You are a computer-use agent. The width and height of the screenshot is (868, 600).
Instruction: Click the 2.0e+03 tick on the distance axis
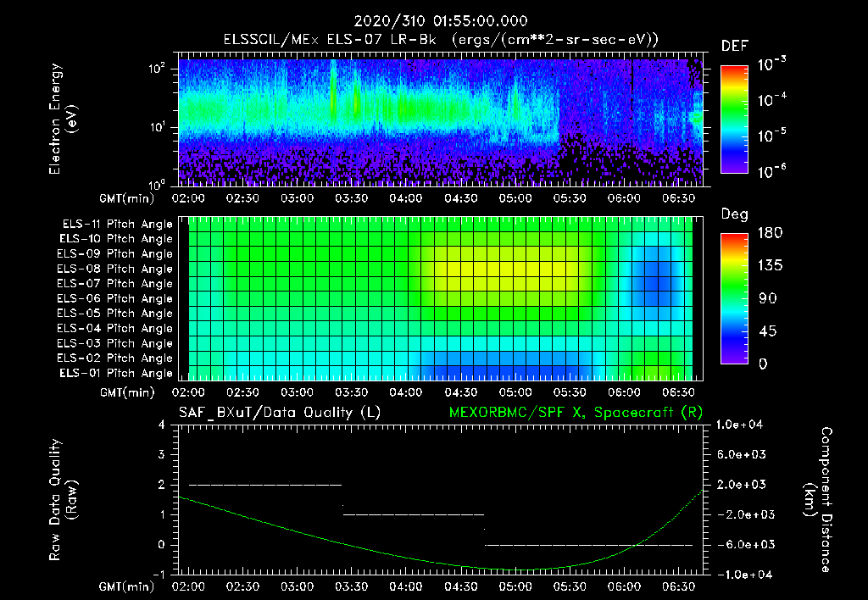pyautogui.click(x=741, y=484)
